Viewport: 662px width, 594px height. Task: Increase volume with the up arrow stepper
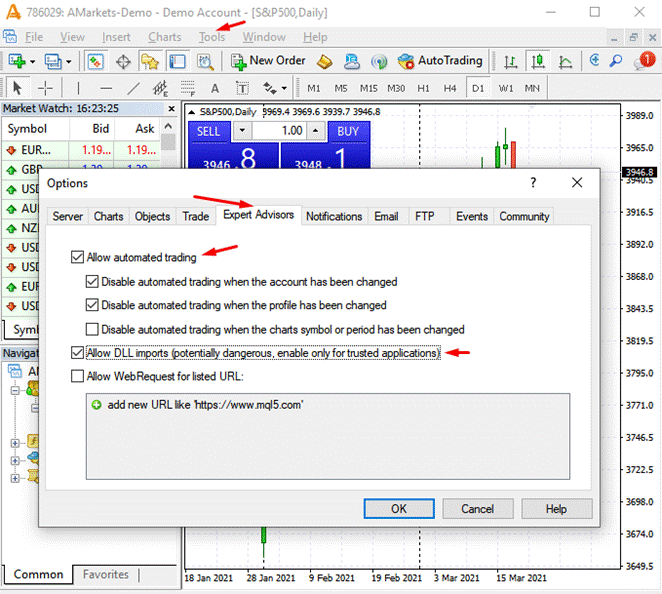coord(315,130)
